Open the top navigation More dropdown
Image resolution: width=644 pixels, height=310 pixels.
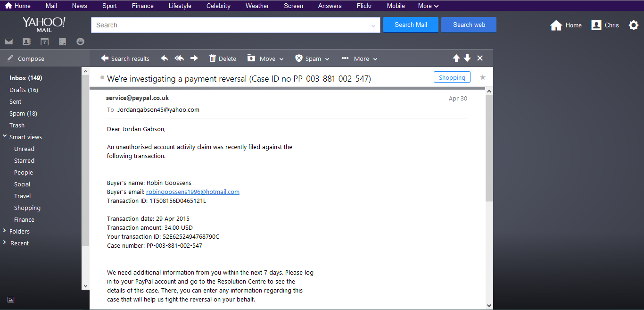(428, 6)
